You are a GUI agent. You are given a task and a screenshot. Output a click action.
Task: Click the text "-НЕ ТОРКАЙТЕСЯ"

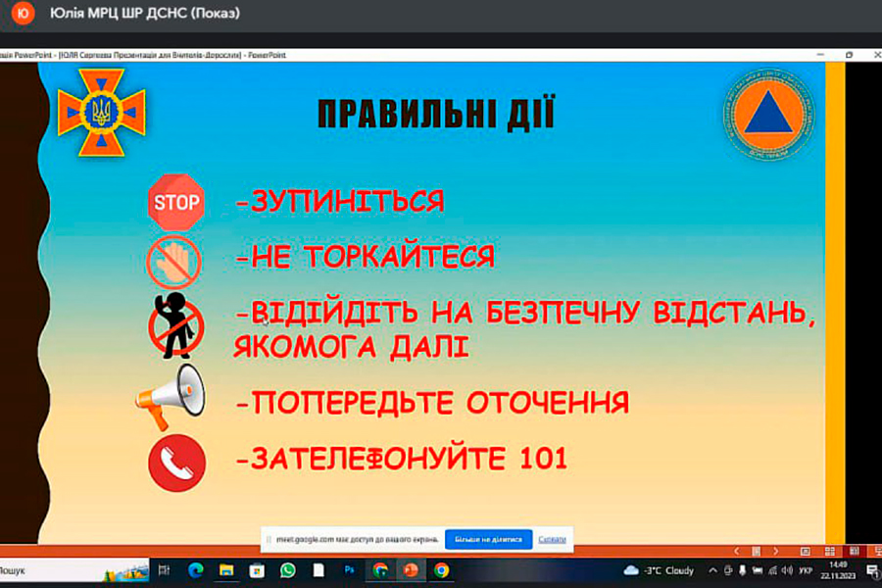click(366, 257)
